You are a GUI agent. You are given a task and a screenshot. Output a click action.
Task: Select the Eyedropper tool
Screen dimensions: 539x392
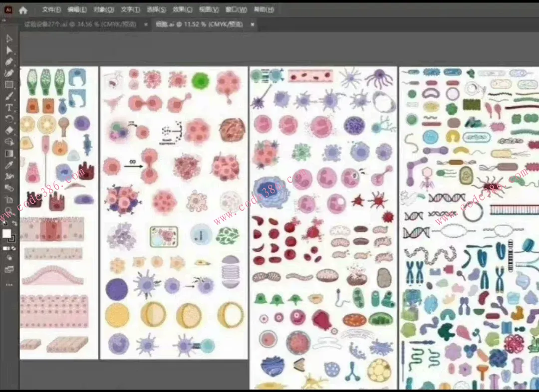pyautogui.click(x=9, y=165)
